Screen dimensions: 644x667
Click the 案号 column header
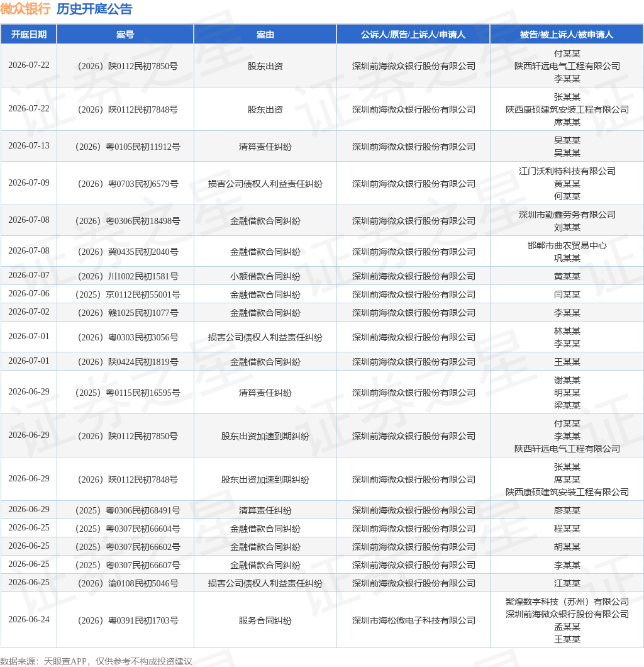(125, 35)
